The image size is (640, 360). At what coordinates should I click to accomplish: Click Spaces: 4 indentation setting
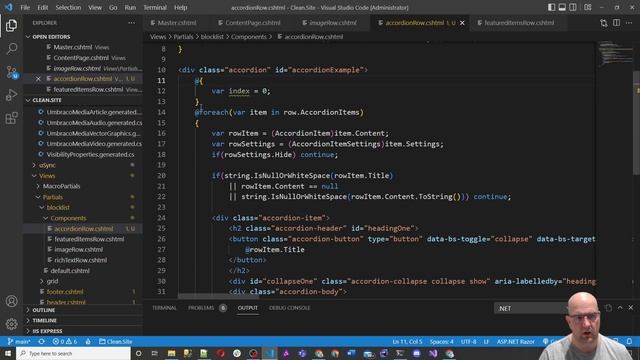[441, 342]
